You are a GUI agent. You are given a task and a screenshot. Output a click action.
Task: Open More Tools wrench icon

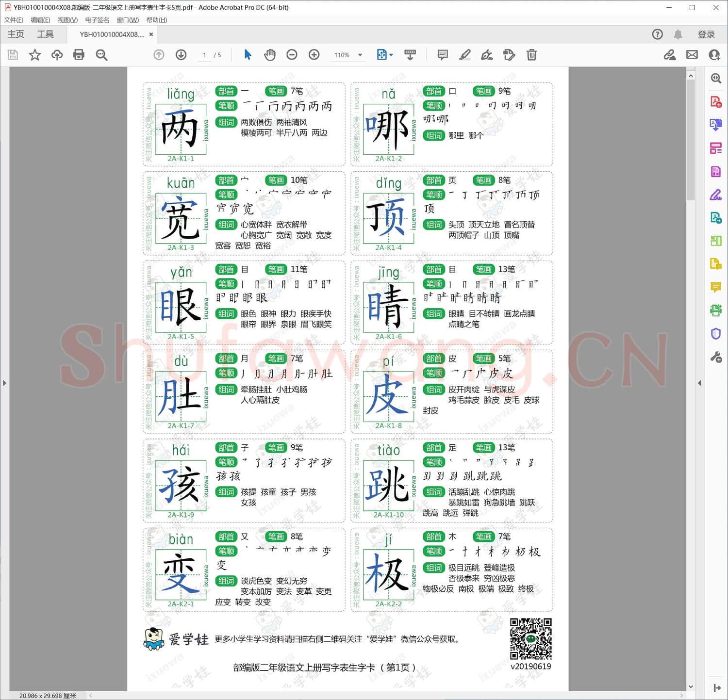[716, 358]
